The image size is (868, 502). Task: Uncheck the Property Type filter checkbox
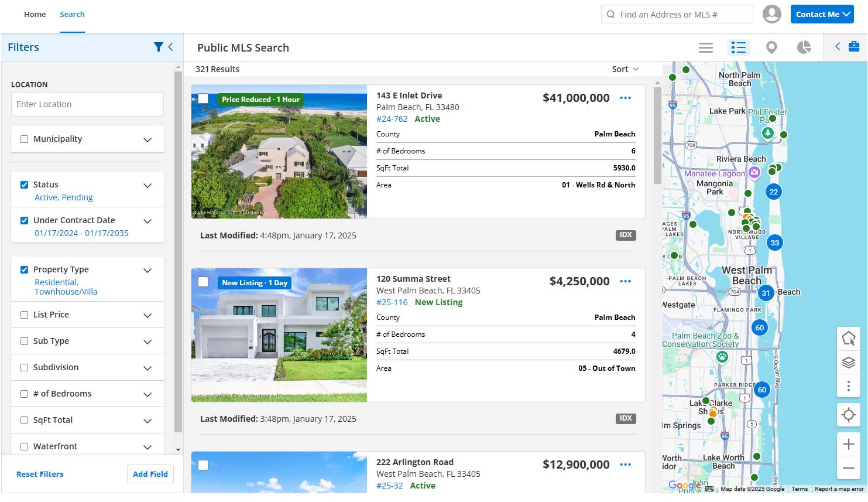tap(24, 270)
